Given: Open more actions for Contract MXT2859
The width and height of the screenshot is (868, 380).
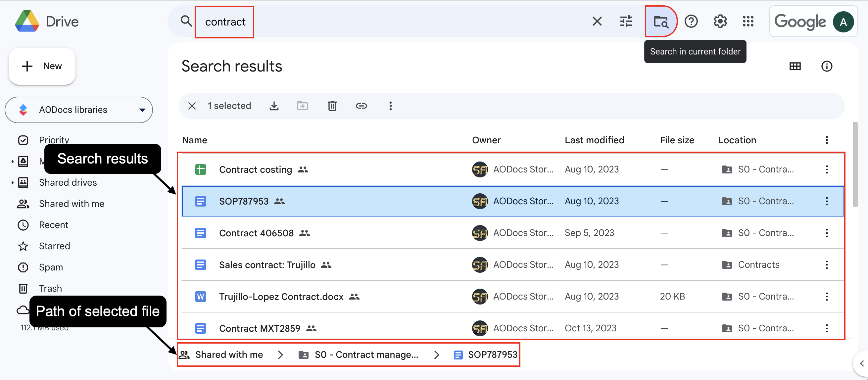Looking at the screenshot, I should 827,328.
